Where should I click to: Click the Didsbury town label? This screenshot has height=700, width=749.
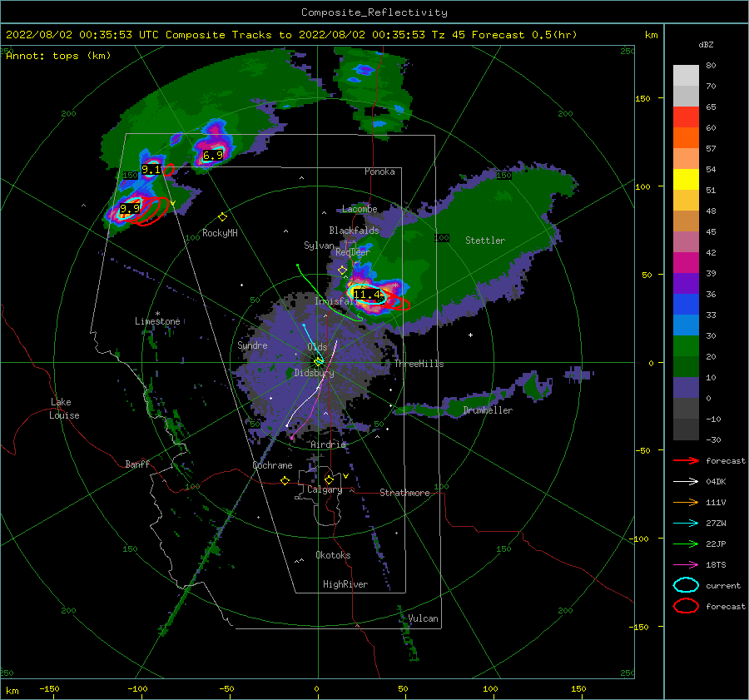point(314,373)
